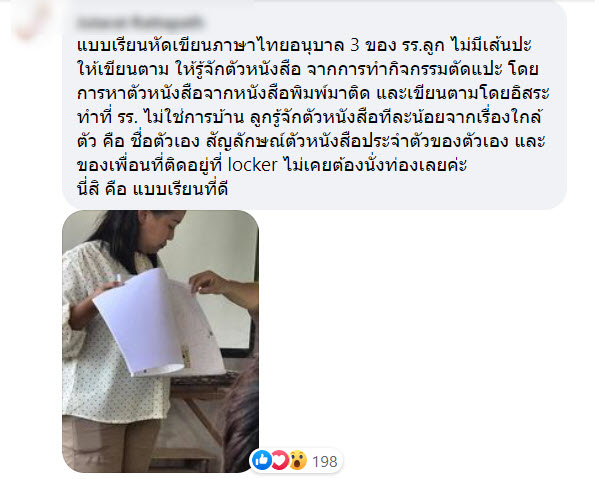The image size is (595, 479).
Task: Click the number 3 in the first comment line
Action: pos(354,45)
